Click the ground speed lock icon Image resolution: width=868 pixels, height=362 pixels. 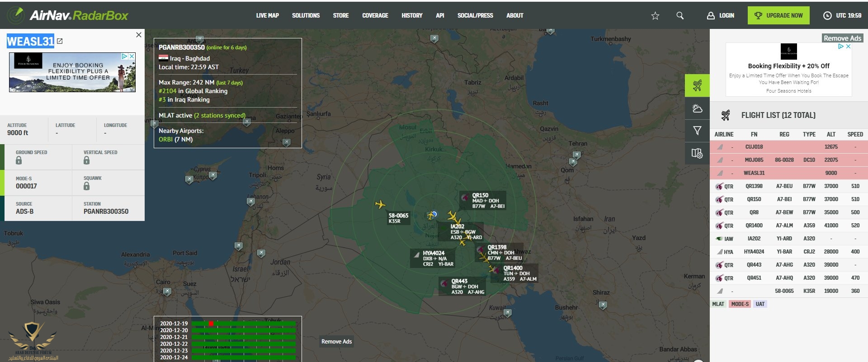[19, 160]
